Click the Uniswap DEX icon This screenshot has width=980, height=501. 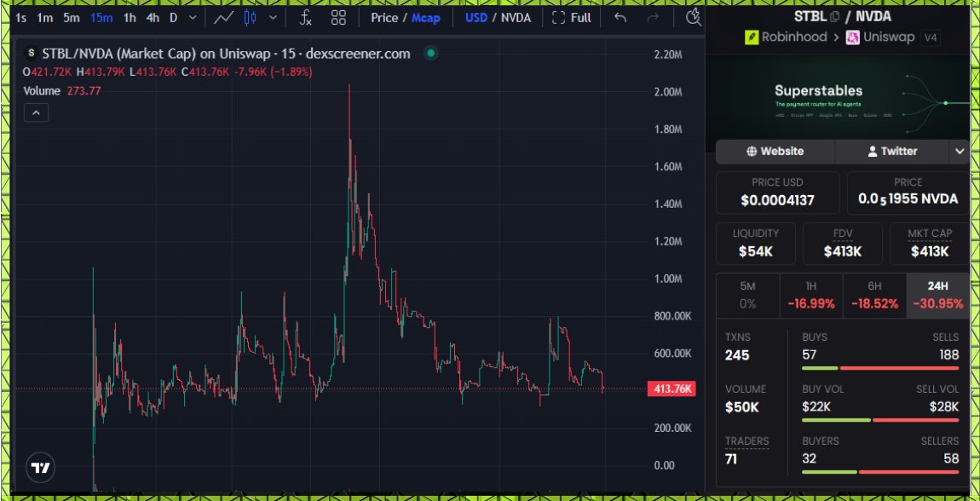point(853,37)
